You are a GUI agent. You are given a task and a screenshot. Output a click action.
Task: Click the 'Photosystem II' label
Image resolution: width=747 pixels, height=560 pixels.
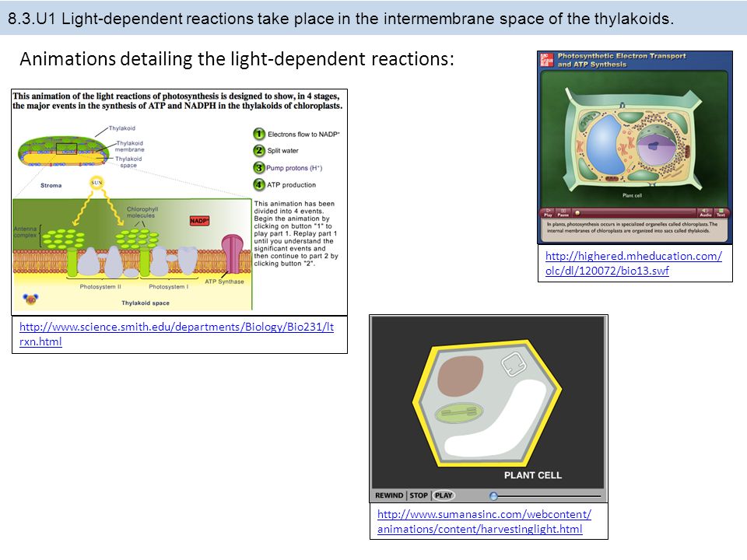[x=100, y=287]
